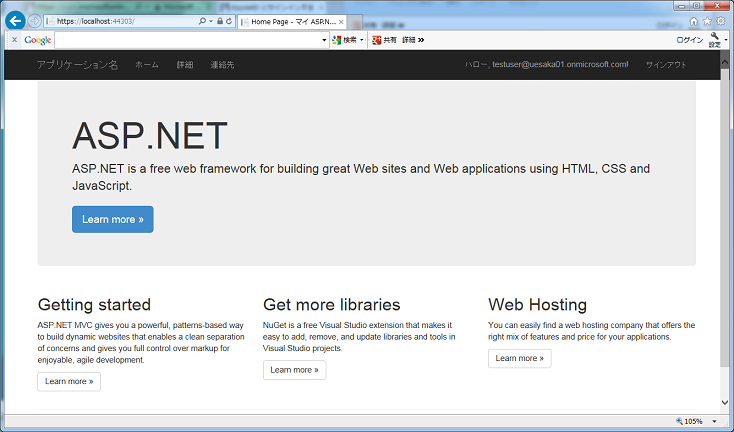This screenshot has width=734, height=432.
Task: Click the blue Learn more button
Action: click(113, 220)
